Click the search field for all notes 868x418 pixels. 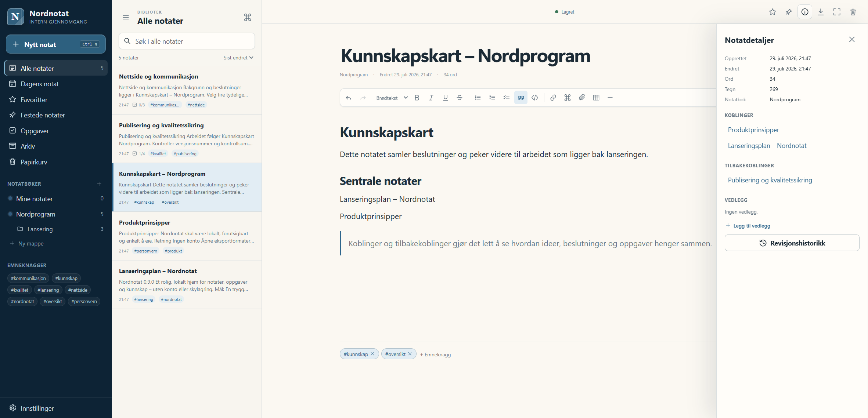click(x=187, y=41)
